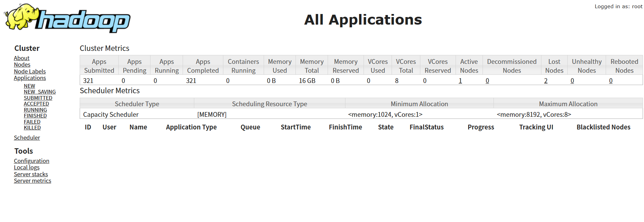This screenshot has width=644, height=222.
Task: Open Node Labels page
Action: pyautogui.click(x=30, y=71)
